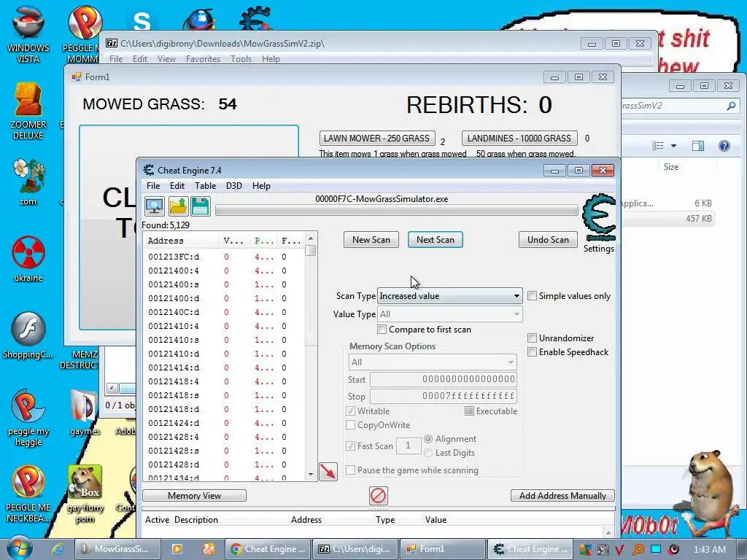This screenshot has height=560, width=747.
Task: Open Cheat Engine Settings logo
Action: tap(599, 218)
